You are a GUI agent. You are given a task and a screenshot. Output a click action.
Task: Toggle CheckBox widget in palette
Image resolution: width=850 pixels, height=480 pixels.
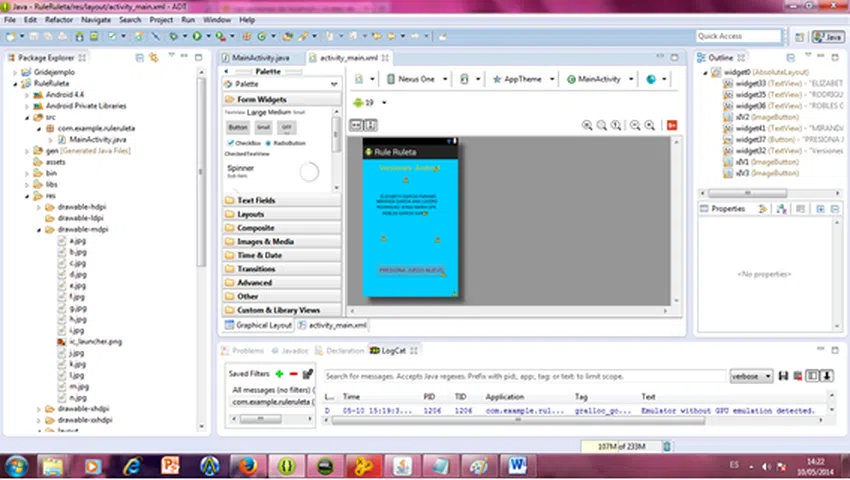coord(244,143)
